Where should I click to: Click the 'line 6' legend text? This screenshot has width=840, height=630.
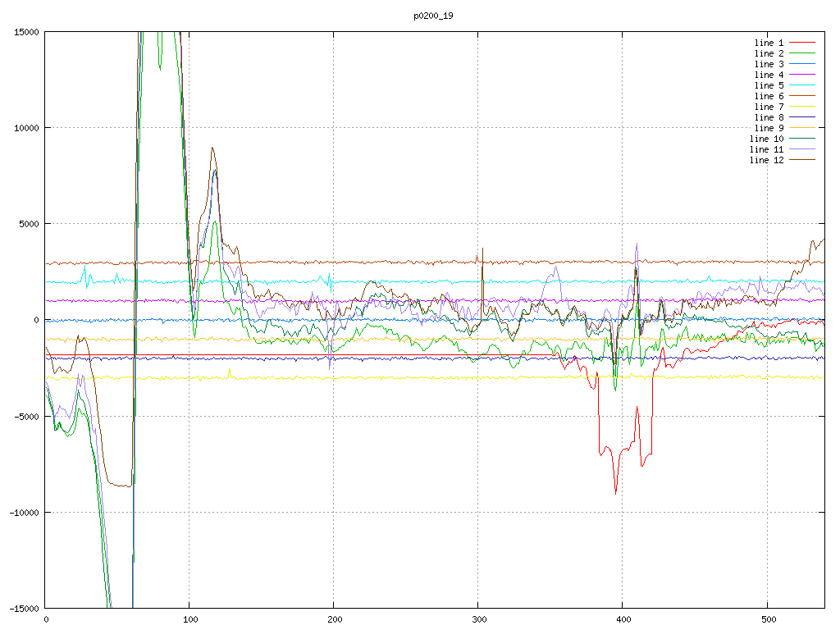click(x=769, y=96)
